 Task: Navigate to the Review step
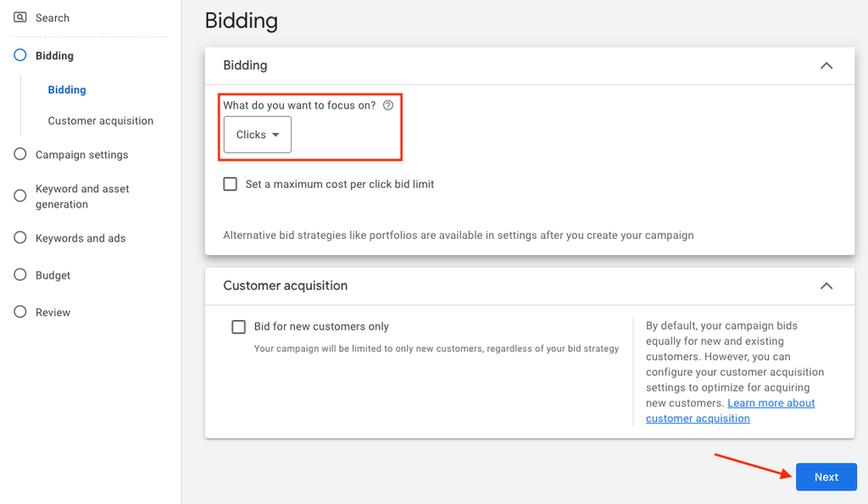click(x=53, y=313)
